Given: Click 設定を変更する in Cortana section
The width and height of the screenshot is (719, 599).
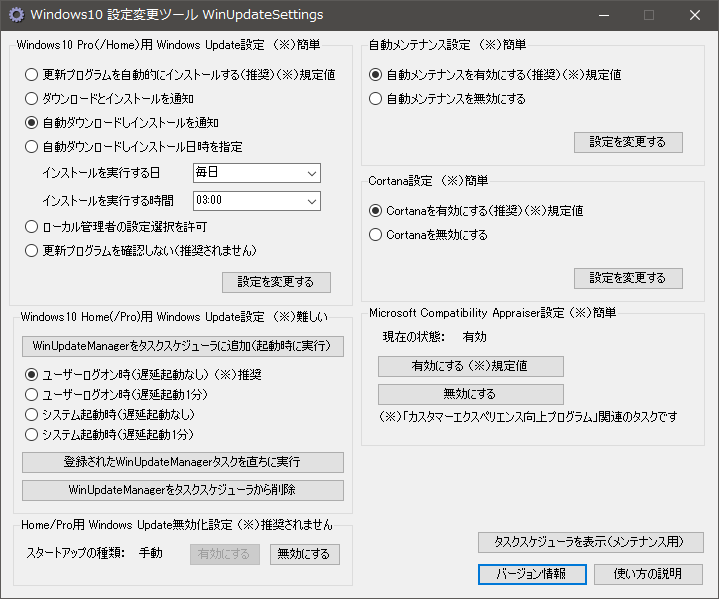Looking at the screenshot, I should point(628,278).
